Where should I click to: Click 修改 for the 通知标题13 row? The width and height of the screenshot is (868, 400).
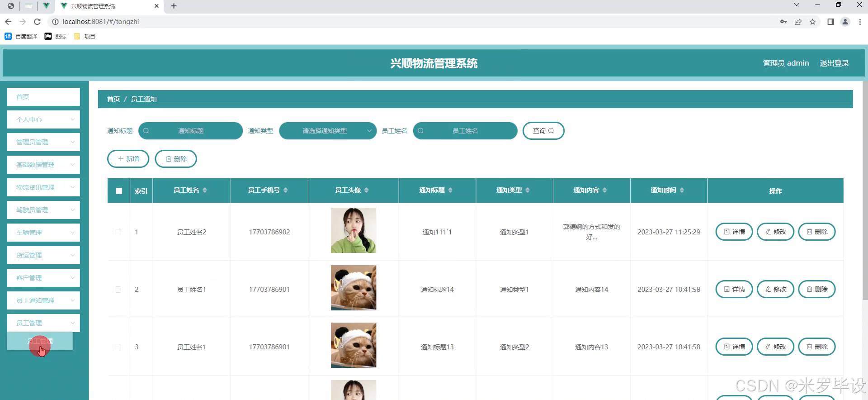(x=775, y=347)
